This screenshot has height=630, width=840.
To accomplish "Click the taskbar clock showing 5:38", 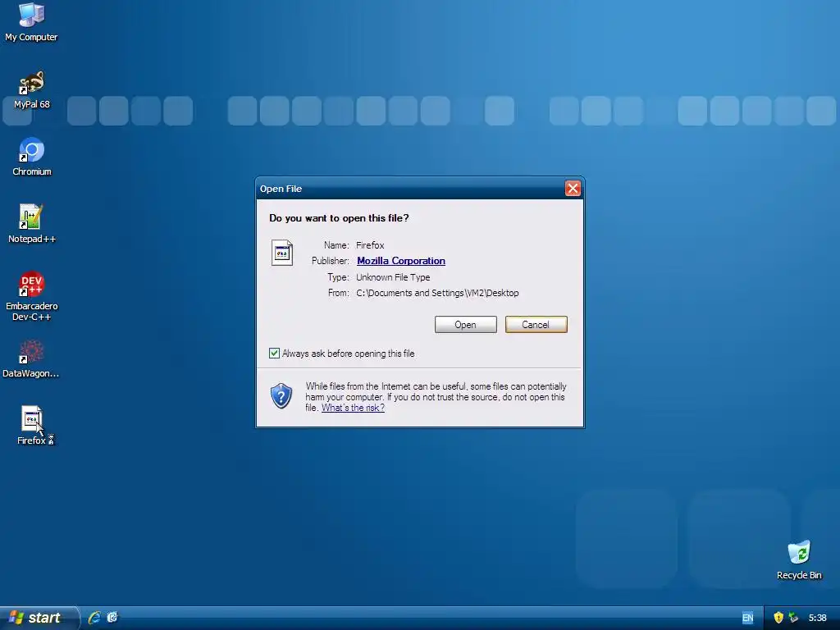I will (817, 618).
